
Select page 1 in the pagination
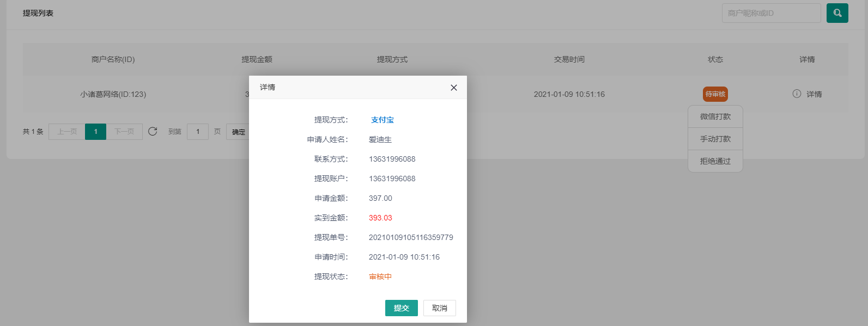pyautogui.click(x=95, y=132)
